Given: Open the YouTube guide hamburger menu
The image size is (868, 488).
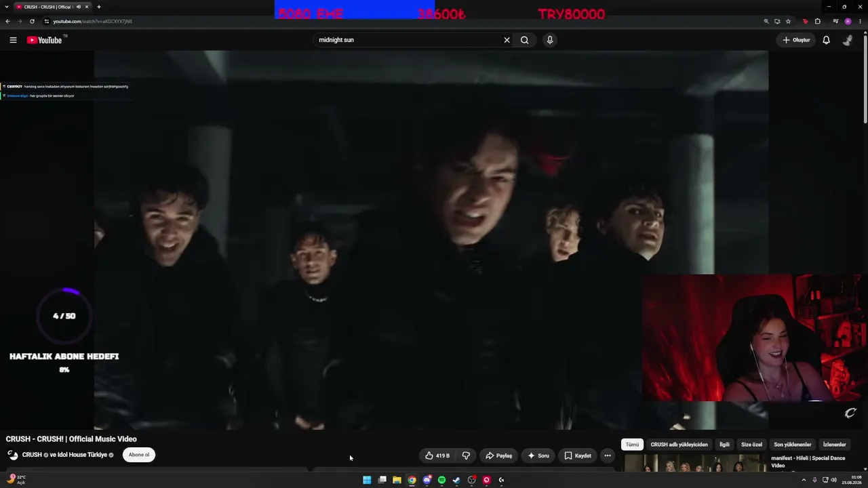Looking at the screenshot, I should coord(13,40).
